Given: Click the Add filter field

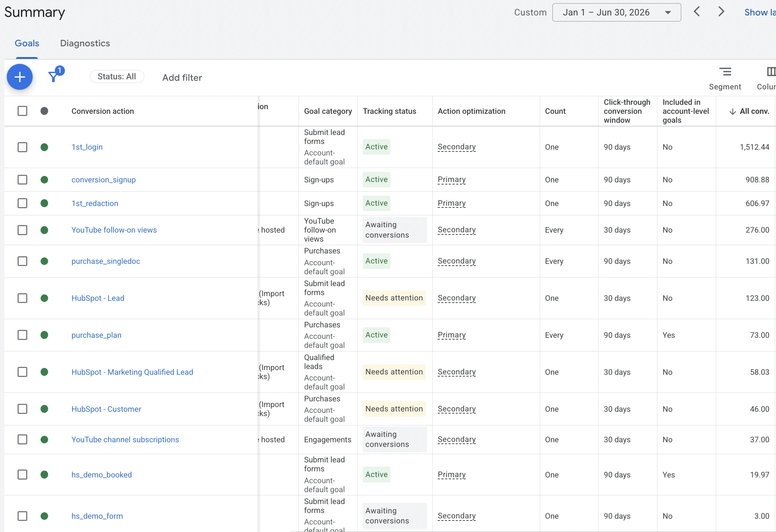Looking at the screenshot, I should [182, 78].
